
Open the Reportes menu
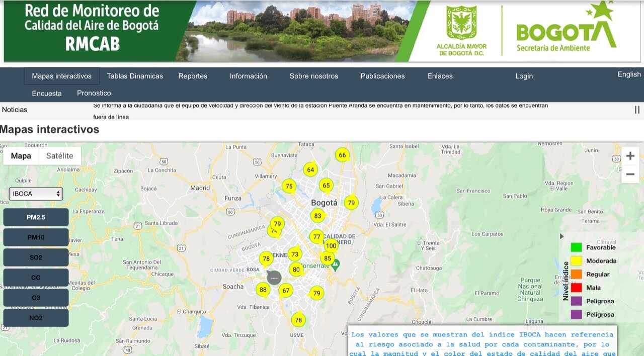coord(193,76)
